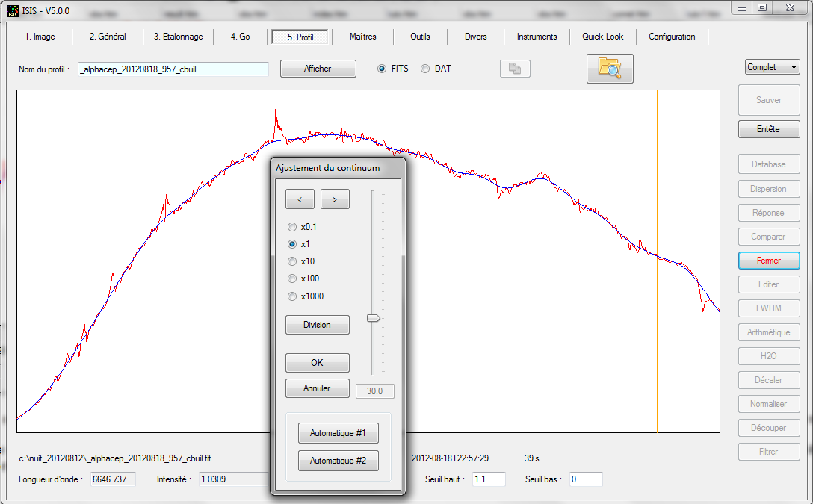
Task: Open the folder browse icon
Action: pos(610,69)
